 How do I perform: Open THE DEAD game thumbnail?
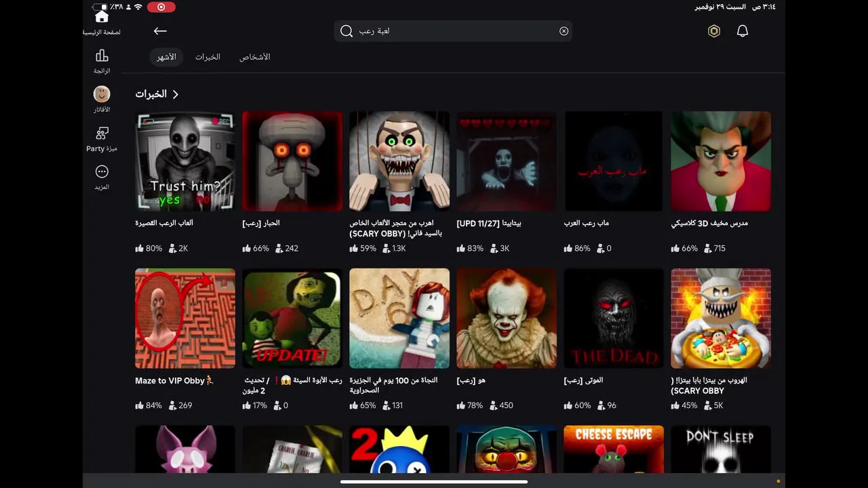[614, 319]
